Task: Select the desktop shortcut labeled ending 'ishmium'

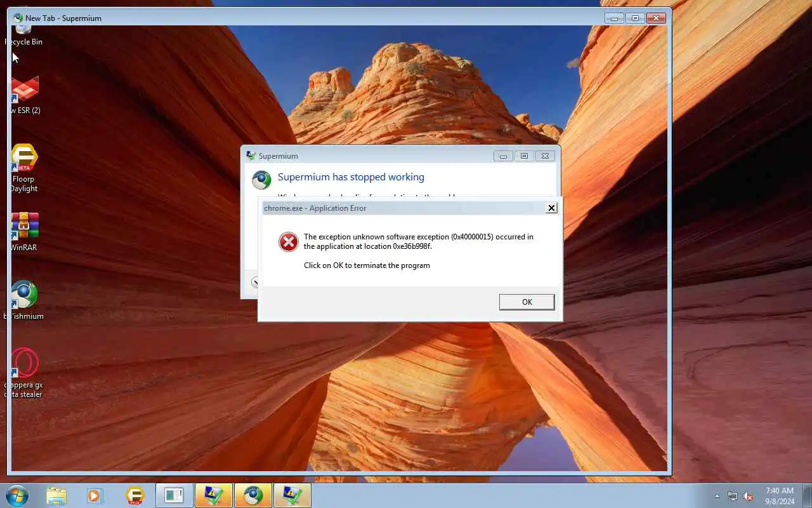Action: pyautogui.click(x=24, y=300)
